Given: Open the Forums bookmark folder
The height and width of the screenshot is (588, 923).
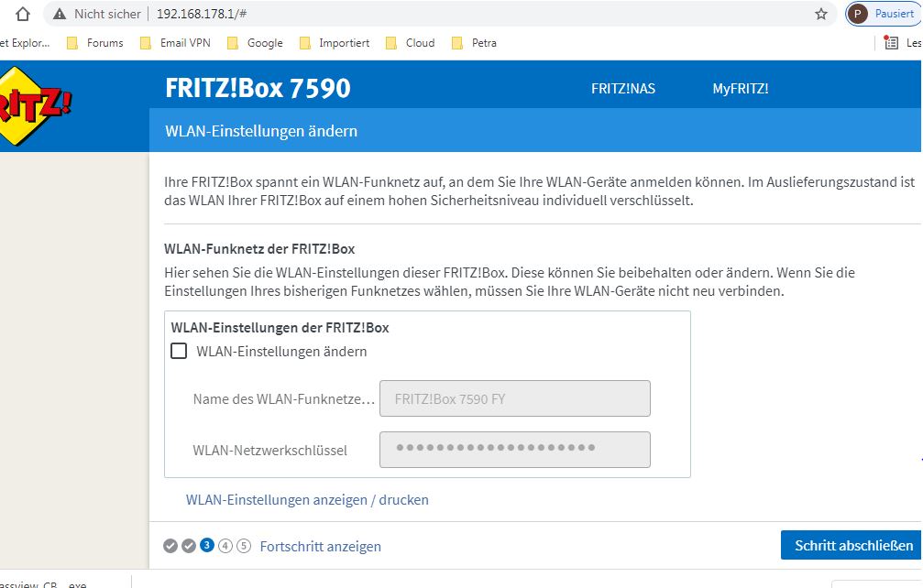Looking at the screenshot, I should click(94, 43).
